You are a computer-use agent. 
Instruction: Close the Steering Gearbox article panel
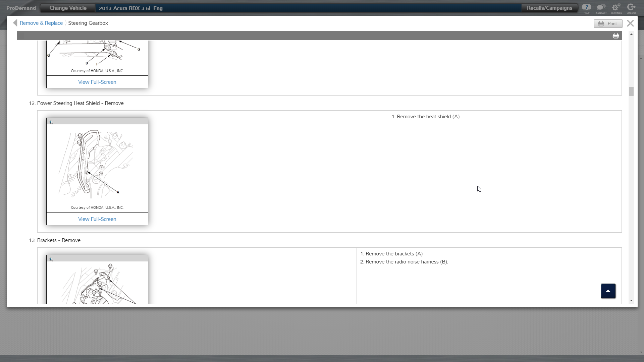tap(630, 23)
